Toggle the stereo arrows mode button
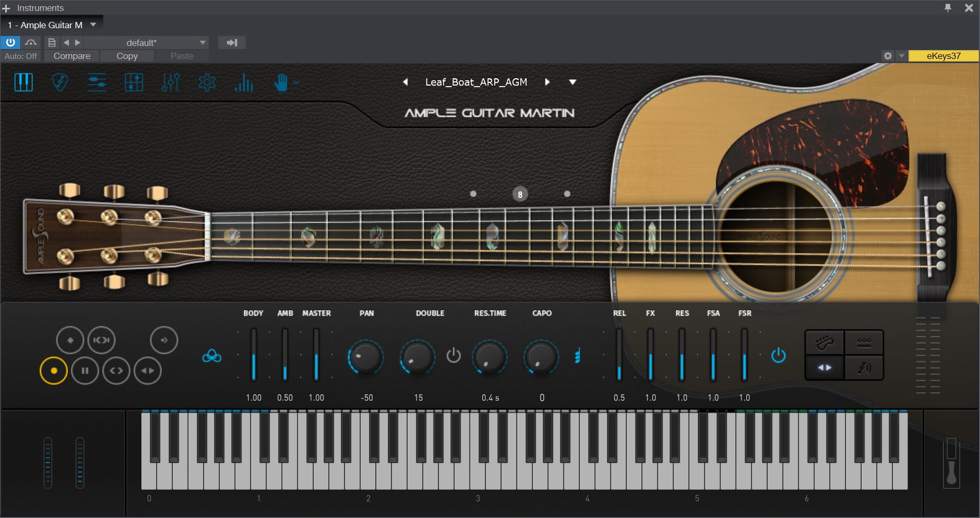Image resolution: width=980 pixels, height=518 pixels. (824, 368)
